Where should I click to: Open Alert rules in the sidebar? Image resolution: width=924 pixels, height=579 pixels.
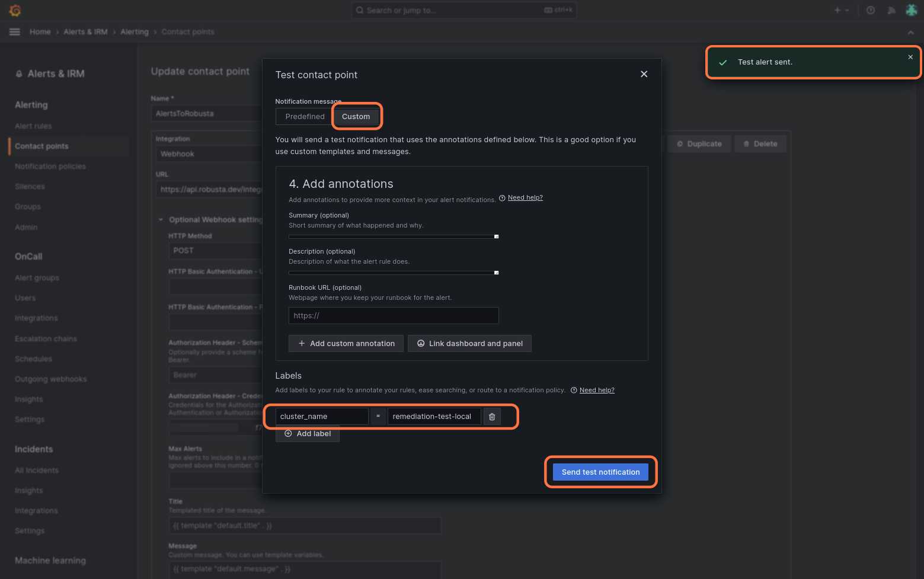pyautogui.click(x=33, y=126)
